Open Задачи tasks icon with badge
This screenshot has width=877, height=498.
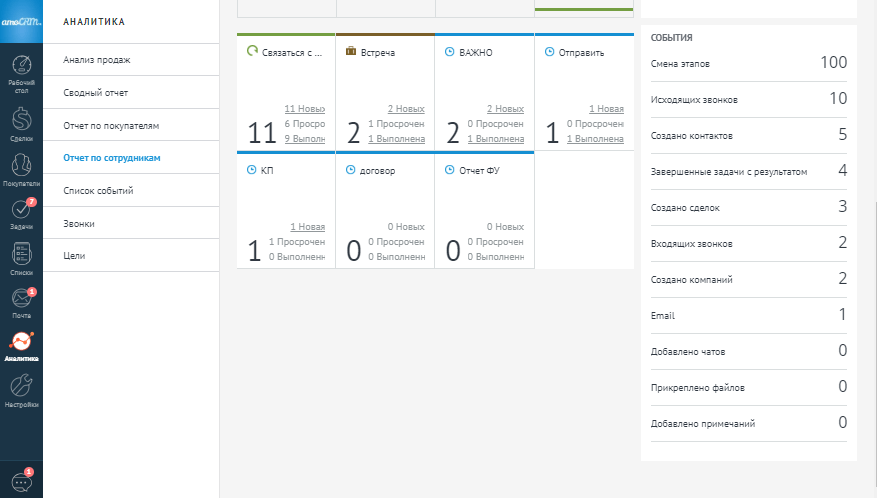(21, 214)
